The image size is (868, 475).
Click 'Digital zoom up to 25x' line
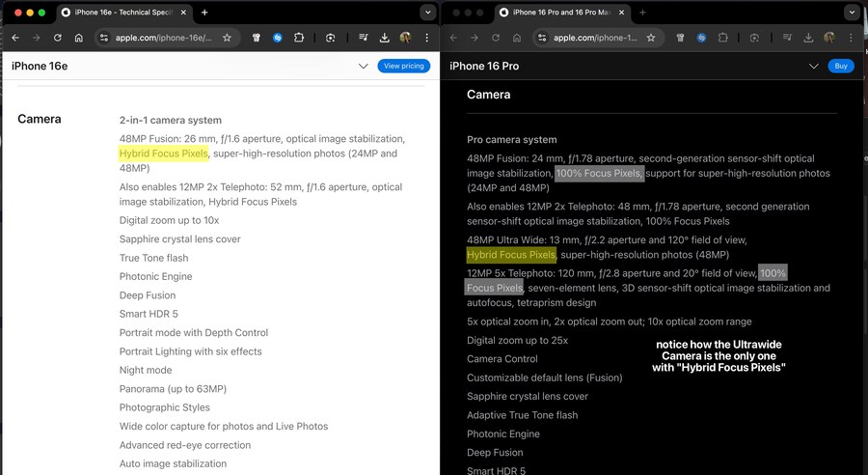pyautogui.click(x=518, y=340)
